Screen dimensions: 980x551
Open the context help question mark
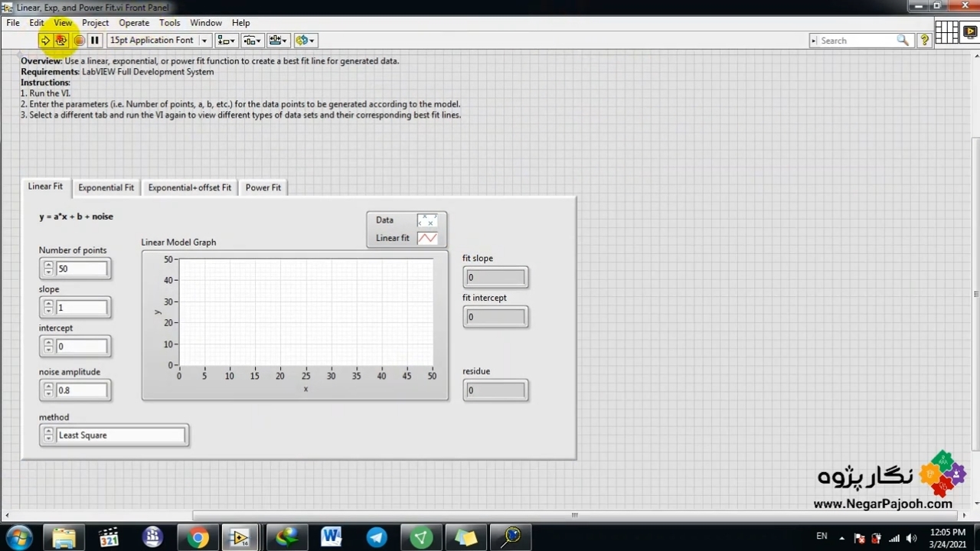(924, 41)
